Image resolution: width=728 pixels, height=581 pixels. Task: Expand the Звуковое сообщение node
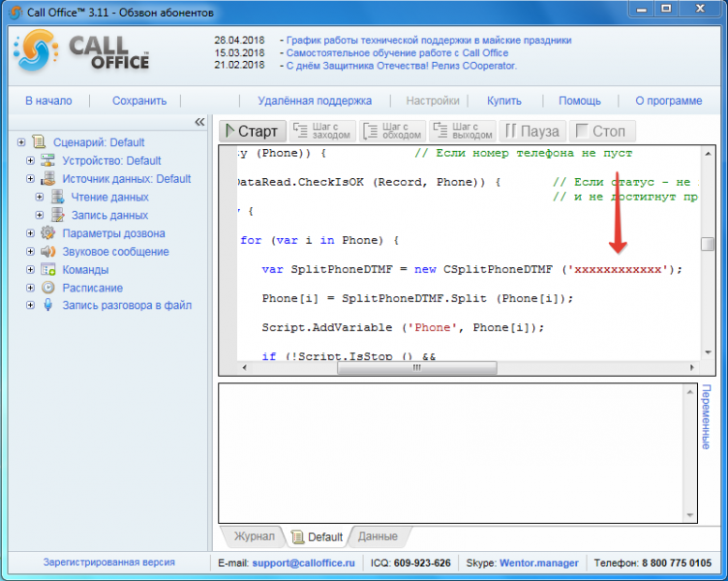(30, 251)
